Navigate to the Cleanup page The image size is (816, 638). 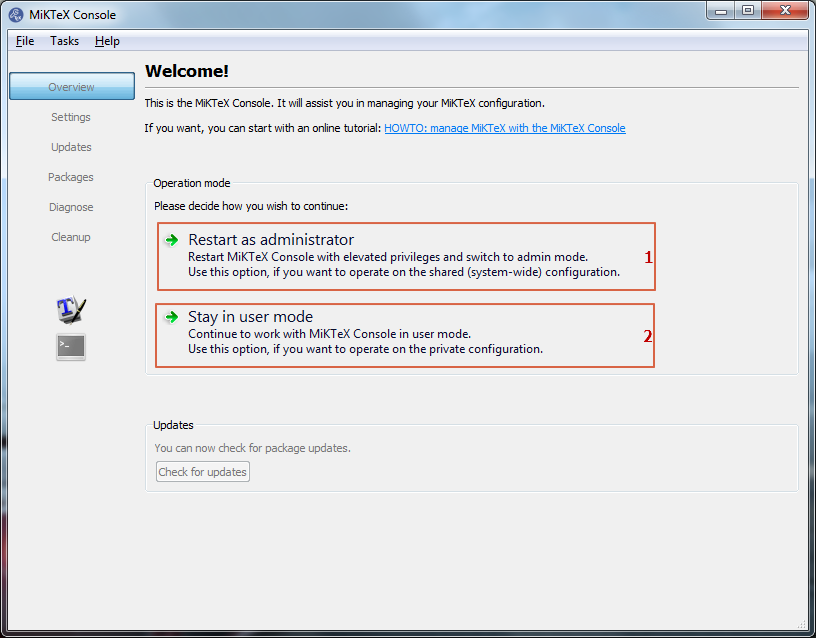(x=71, y=237)
